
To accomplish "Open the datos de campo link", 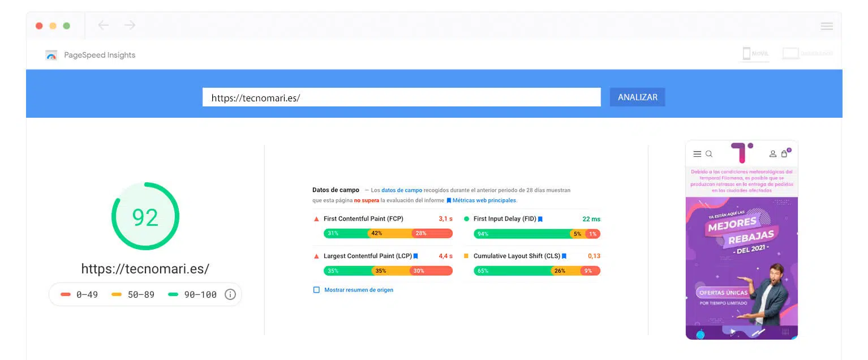I will point(402,191).
